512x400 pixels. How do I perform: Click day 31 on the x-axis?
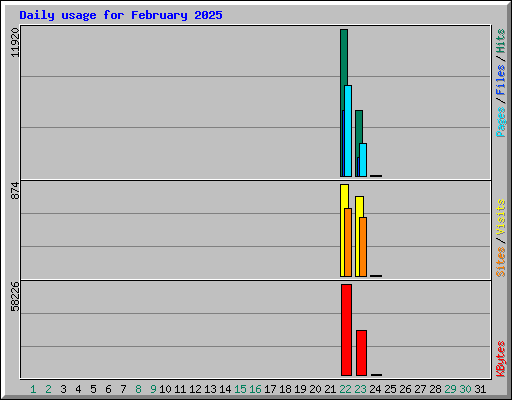(x=480, y=389)
